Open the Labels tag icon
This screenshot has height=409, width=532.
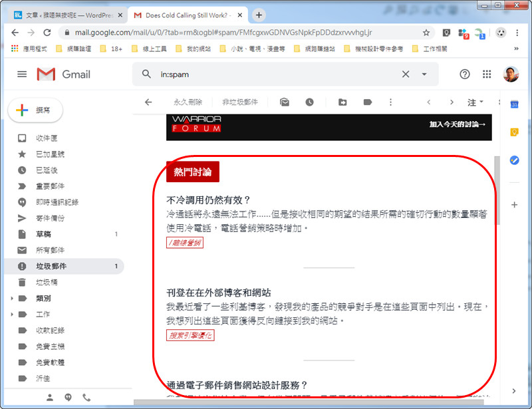click(368, 102)
